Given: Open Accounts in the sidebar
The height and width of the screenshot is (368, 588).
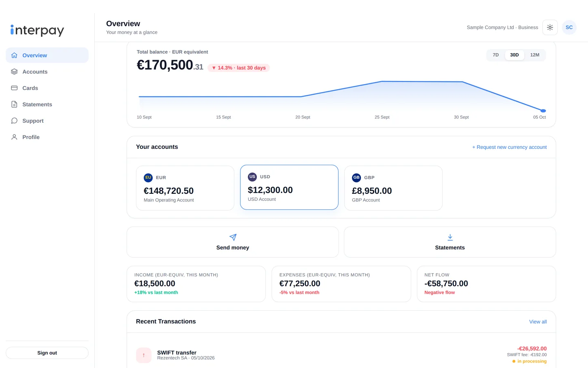Looking at the screenshot, I should click(47, 72).
